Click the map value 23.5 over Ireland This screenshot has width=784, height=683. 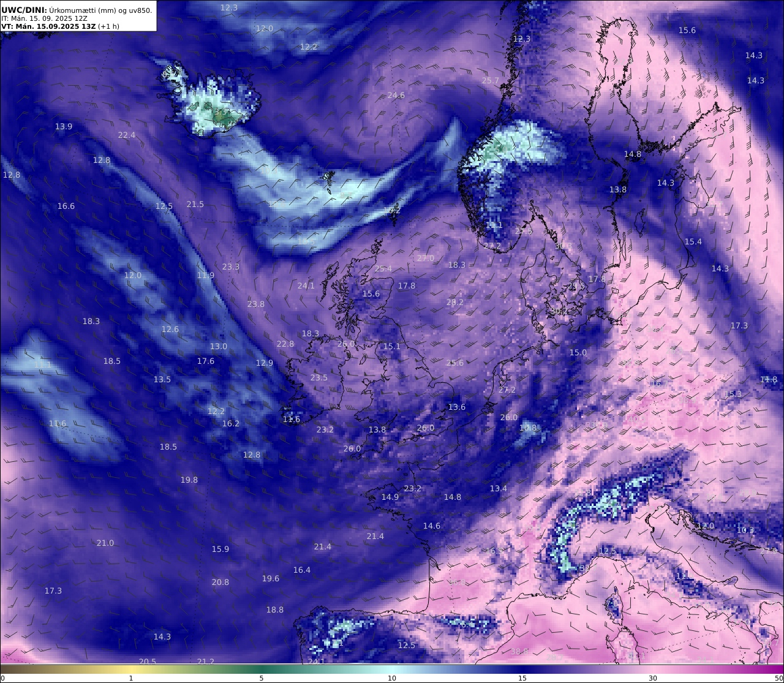click(319, 377)
